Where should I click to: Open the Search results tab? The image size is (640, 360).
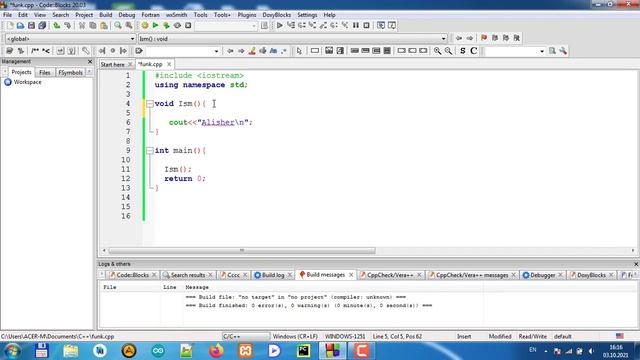(187, 275)
